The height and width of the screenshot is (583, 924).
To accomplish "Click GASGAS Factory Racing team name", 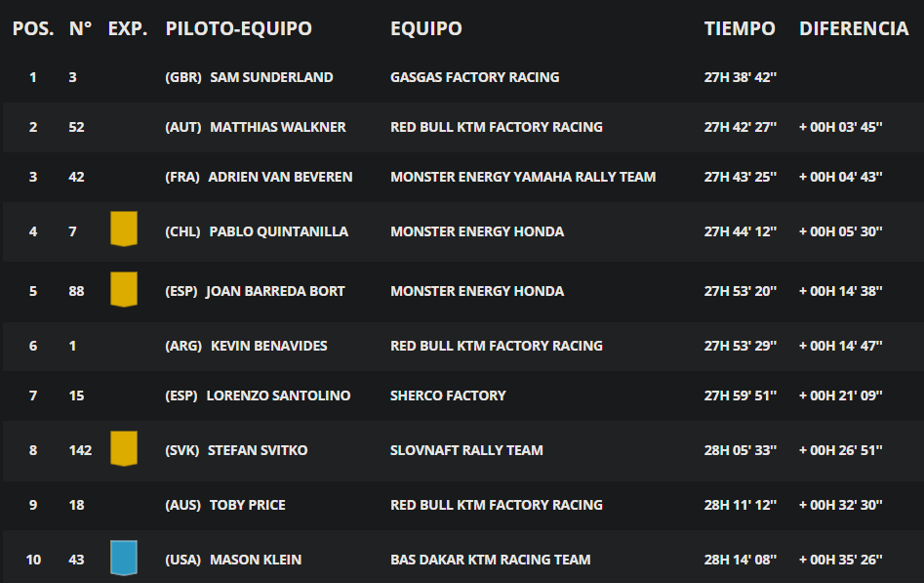I will click(x=475, y=77).
